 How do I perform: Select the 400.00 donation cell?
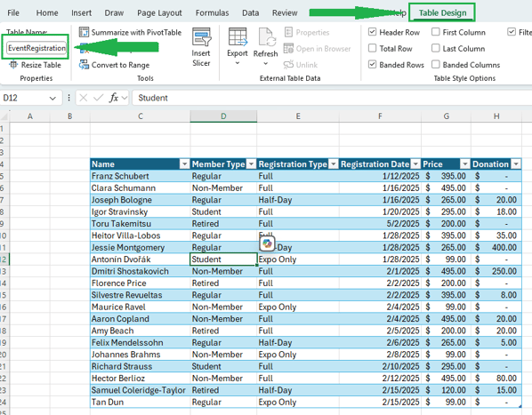tap(496, 247)
